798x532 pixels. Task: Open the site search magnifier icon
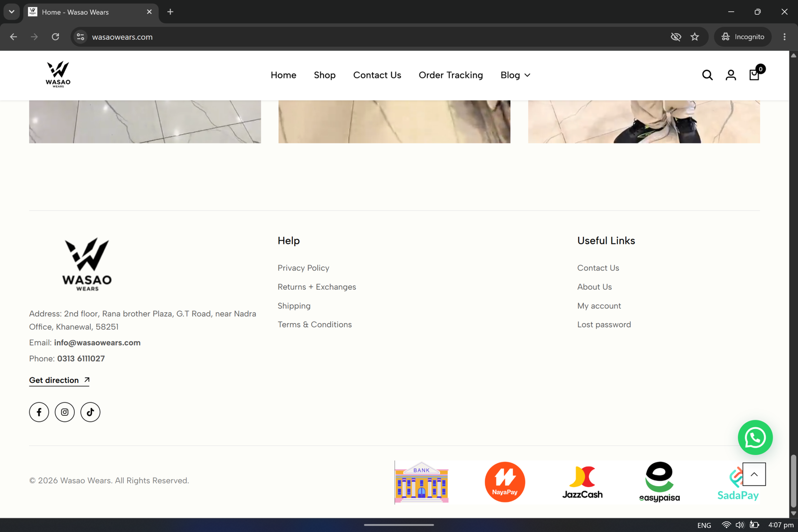(707, 75)
